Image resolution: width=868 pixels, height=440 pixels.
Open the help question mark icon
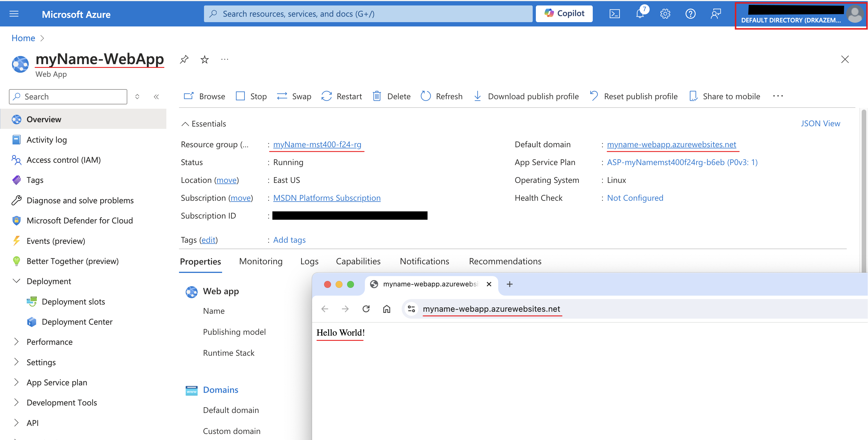(x=690, y=14)
